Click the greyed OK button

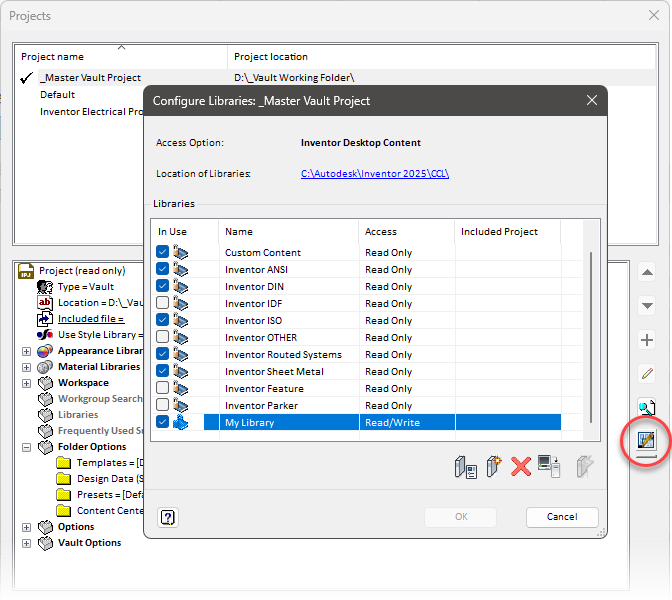(461, 517)
